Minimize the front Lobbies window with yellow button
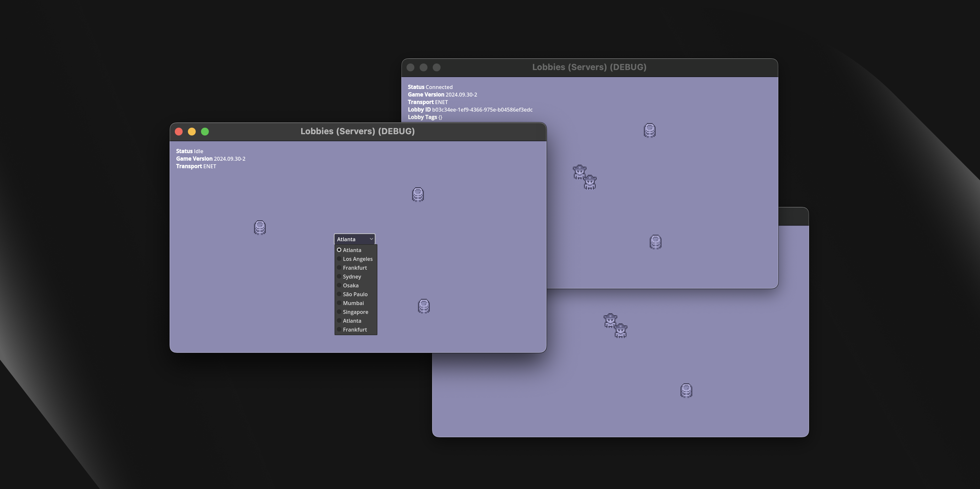This screenshot has width=980, height=489. tap(192, 132)
